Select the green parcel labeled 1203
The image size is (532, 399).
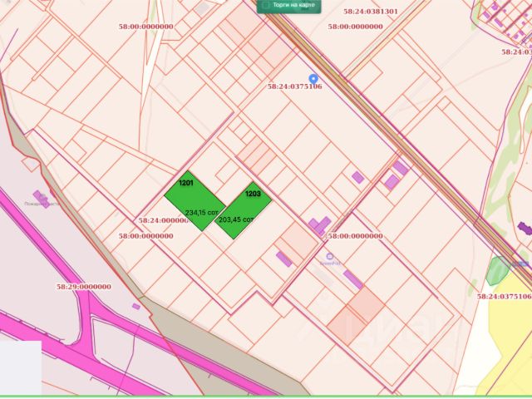(x=244, y=210)
